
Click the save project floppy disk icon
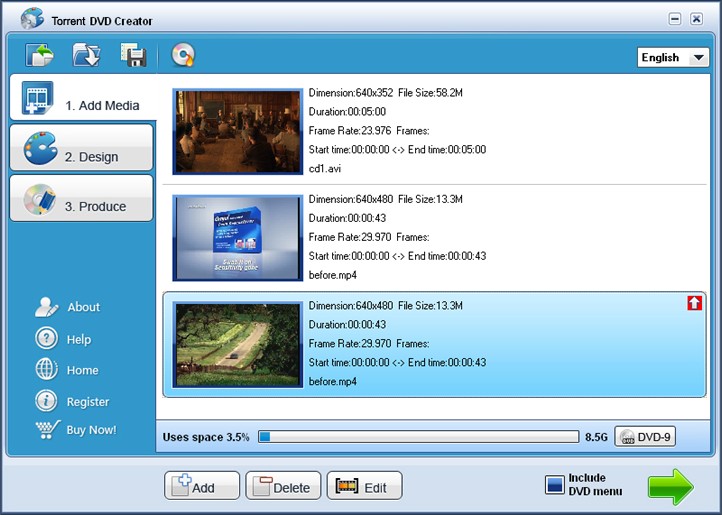click(x=134, y=55)
